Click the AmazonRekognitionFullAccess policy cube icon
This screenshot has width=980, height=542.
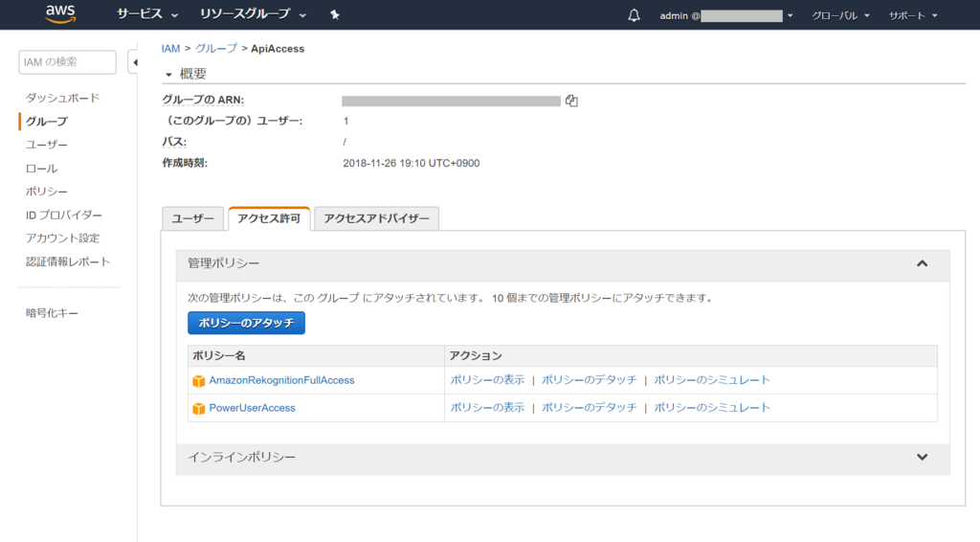[x=199, y=381]
